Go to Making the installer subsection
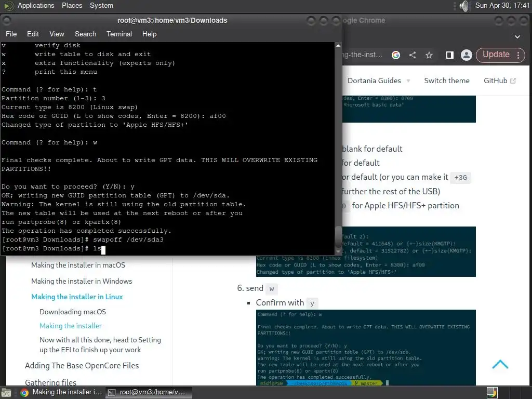 point(71,326)
